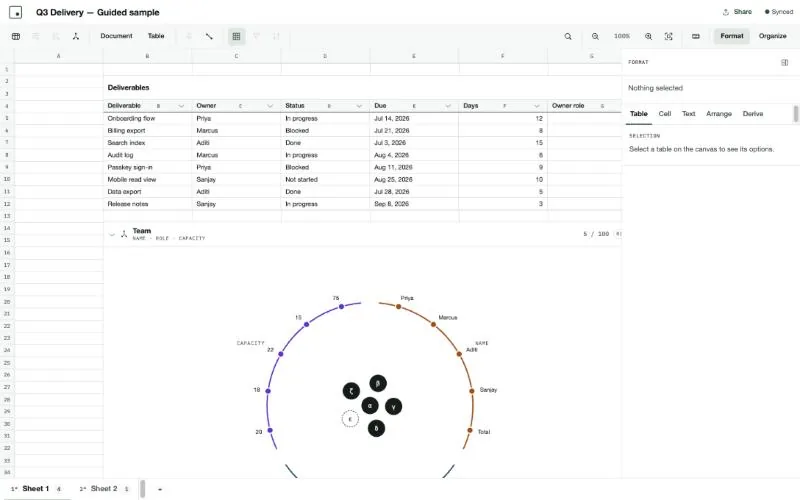The height and width of the screenshot is (500, 800).
Task: Select the Table tab in Format panel
Action: 638,114
